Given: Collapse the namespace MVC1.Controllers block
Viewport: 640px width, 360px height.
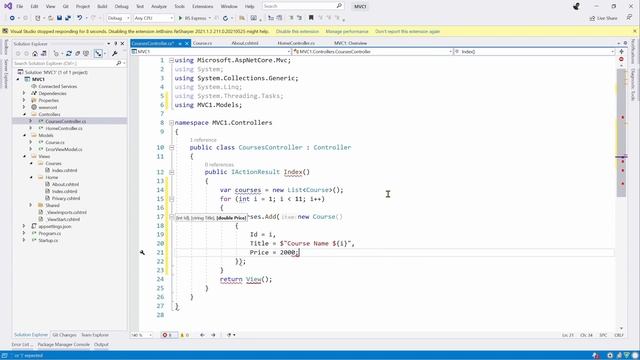Looking at the screenshot, I should click(x=171, y=122).
